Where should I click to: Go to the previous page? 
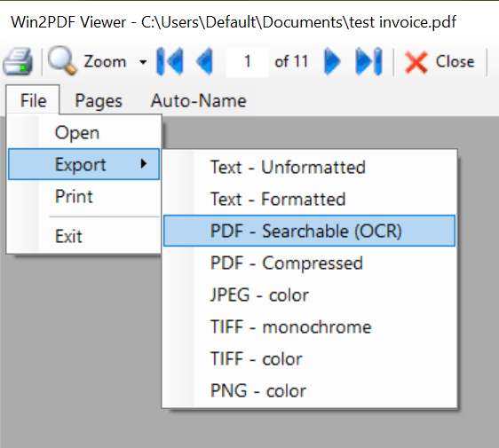click(205, 61)
